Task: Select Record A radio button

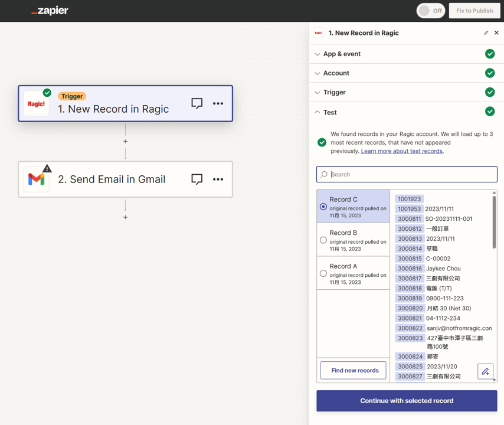Action: coord(323,273)
